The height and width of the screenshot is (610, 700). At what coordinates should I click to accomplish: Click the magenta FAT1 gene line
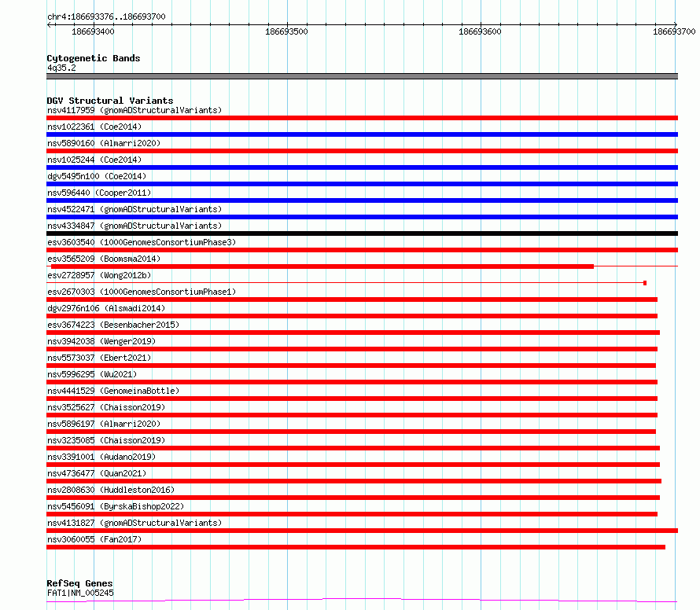[362, 601]
